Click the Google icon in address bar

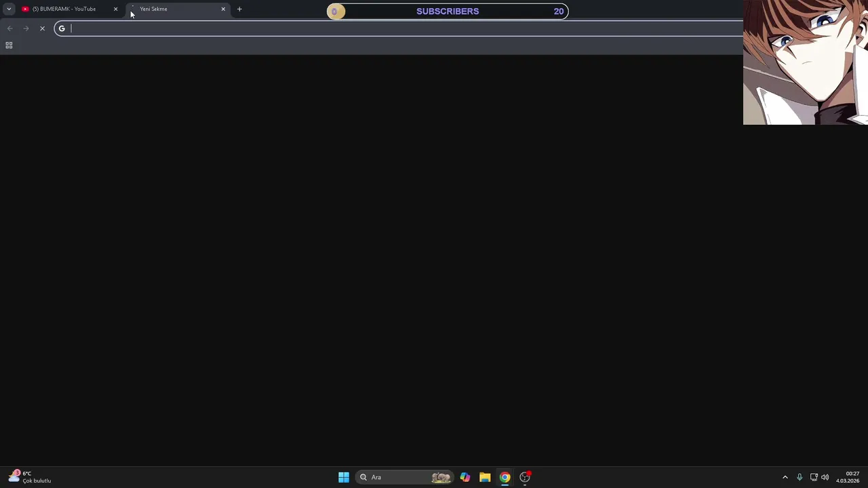pos(62,28)
